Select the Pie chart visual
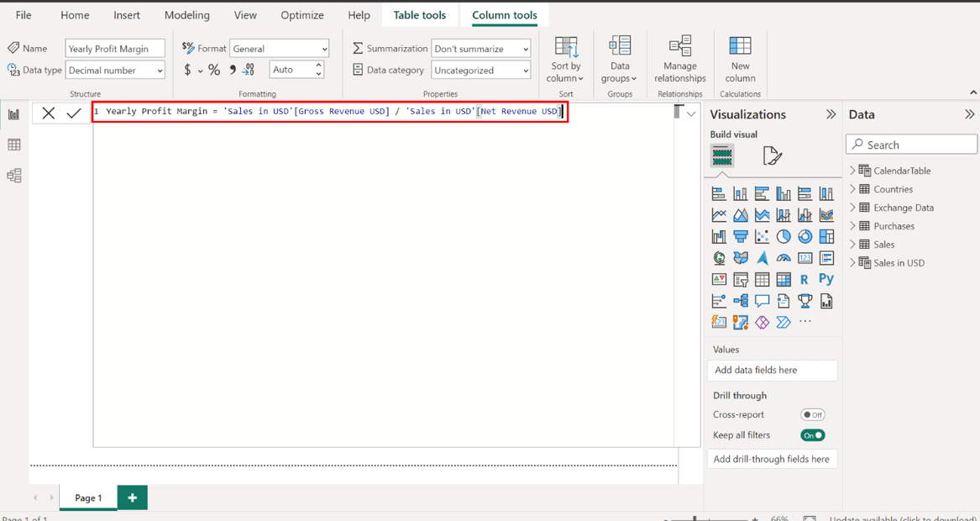The image size is (980, 521). coord(783,237)
